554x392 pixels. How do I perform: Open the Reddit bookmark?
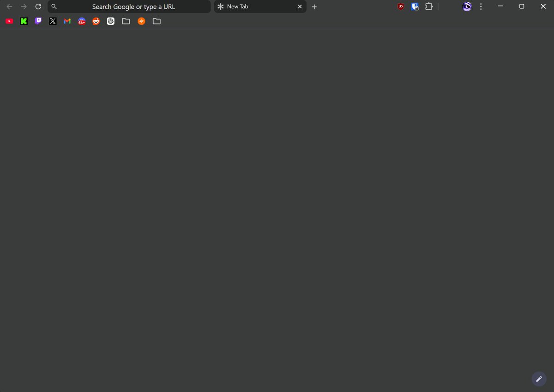click(96, 21)
